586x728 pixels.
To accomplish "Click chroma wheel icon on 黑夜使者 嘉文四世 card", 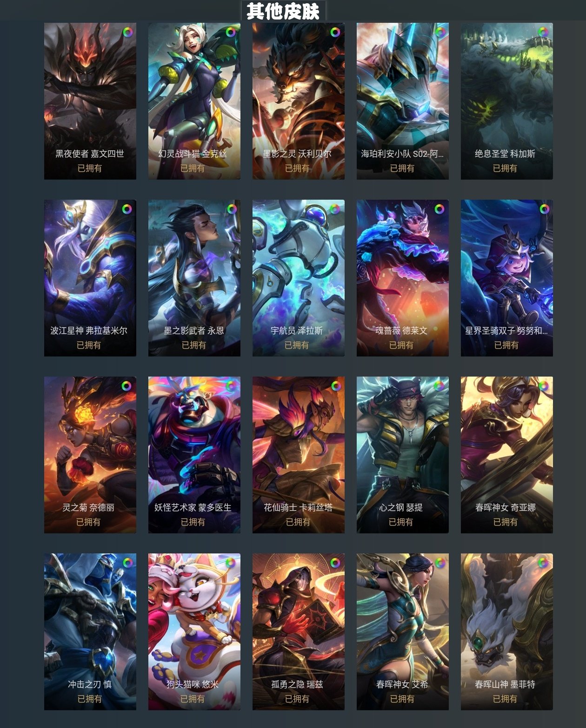I will tap(127, 32).
